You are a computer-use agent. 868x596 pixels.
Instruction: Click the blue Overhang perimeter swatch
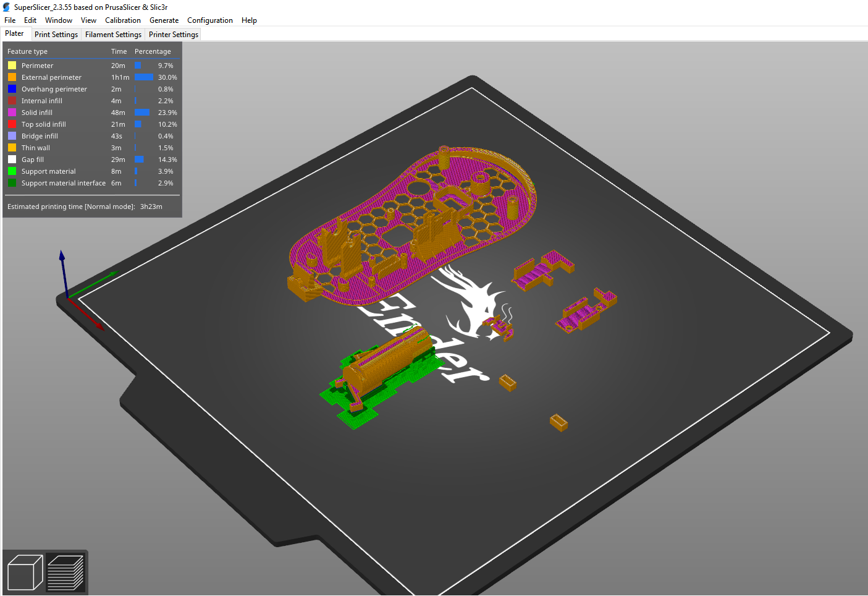[12, 89]
